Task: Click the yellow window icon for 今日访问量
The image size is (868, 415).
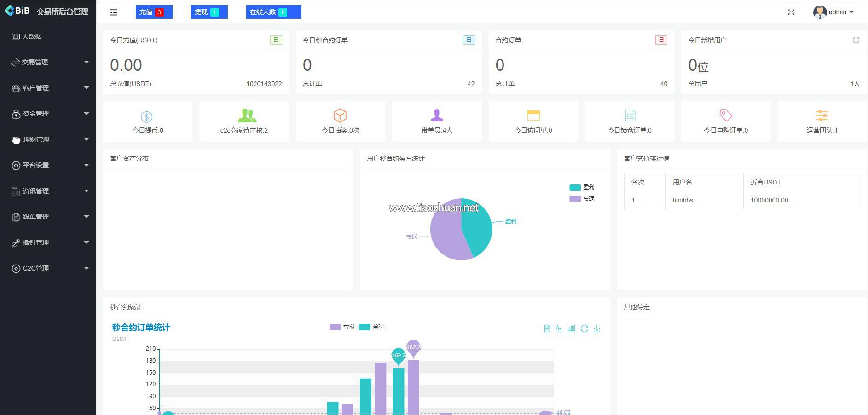Action: [x=533, y=115]
